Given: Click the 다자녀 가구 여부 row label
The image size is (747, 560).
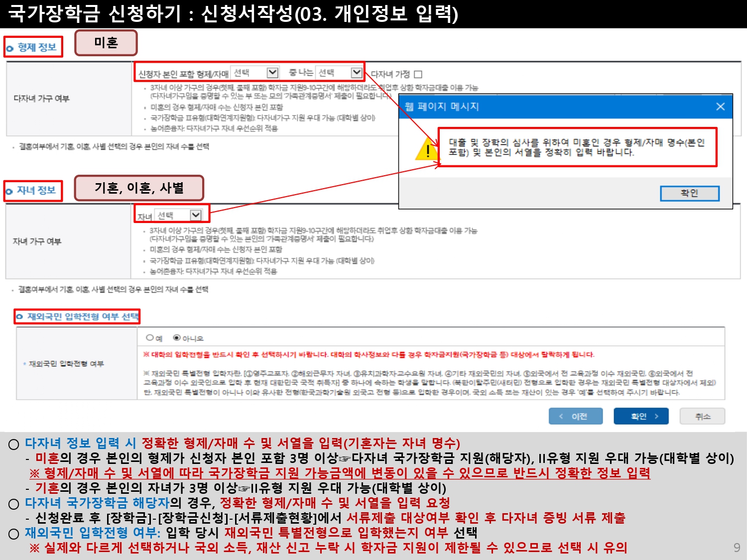Looking at the screenshot, I should (x=41, y=99).
